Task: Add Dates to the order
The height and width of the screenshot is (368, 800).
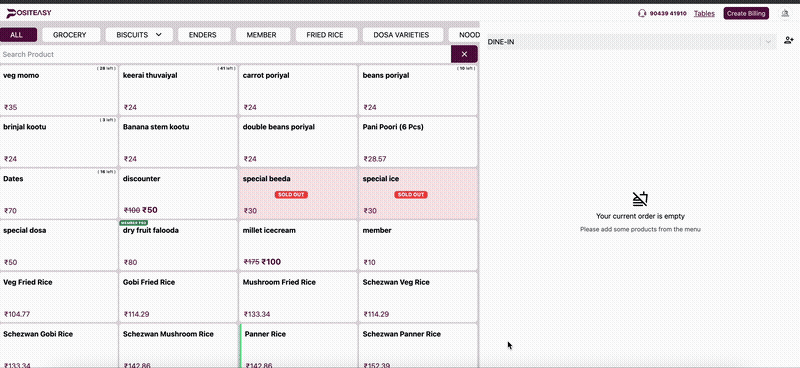Action: [59, 193]
